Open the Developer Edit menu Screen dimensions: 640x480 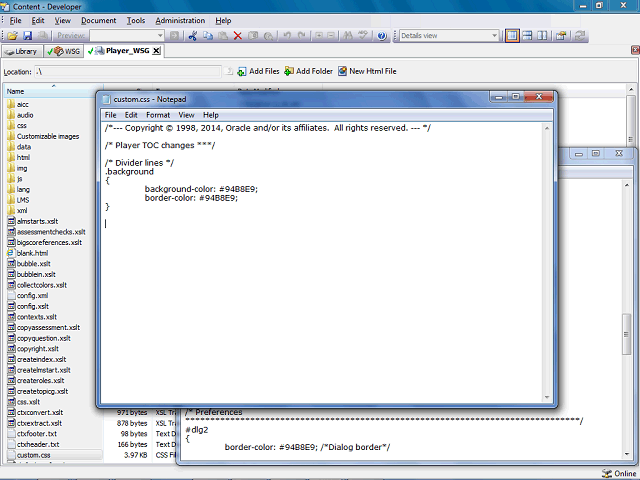[38, 20]
